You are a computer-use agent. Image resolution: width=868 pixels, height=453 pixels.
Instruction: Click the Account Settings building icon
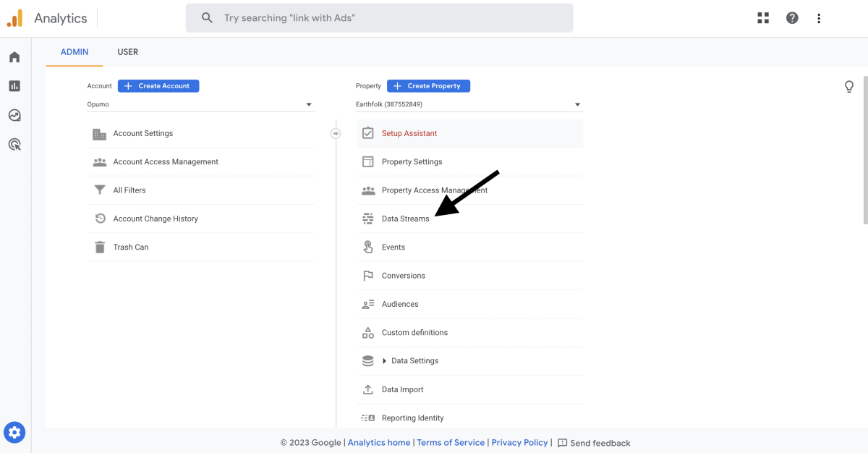pyautogui.click(x=100, y=134)
